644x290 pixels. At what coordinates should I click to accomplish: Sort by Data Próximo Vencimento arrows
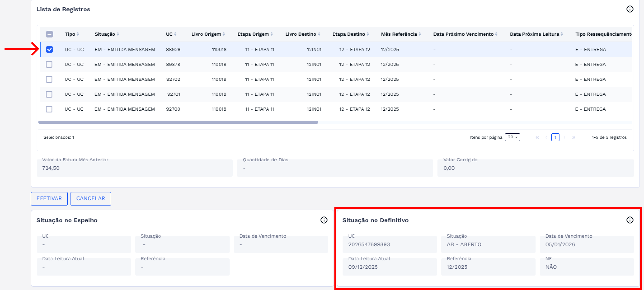coord(496,34)
